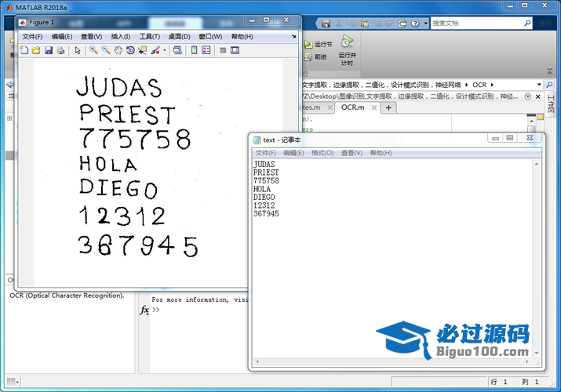Screen dimensions: 561x392
Task: Click the MATLAB quick access Save icon
Action: point(326,24)
